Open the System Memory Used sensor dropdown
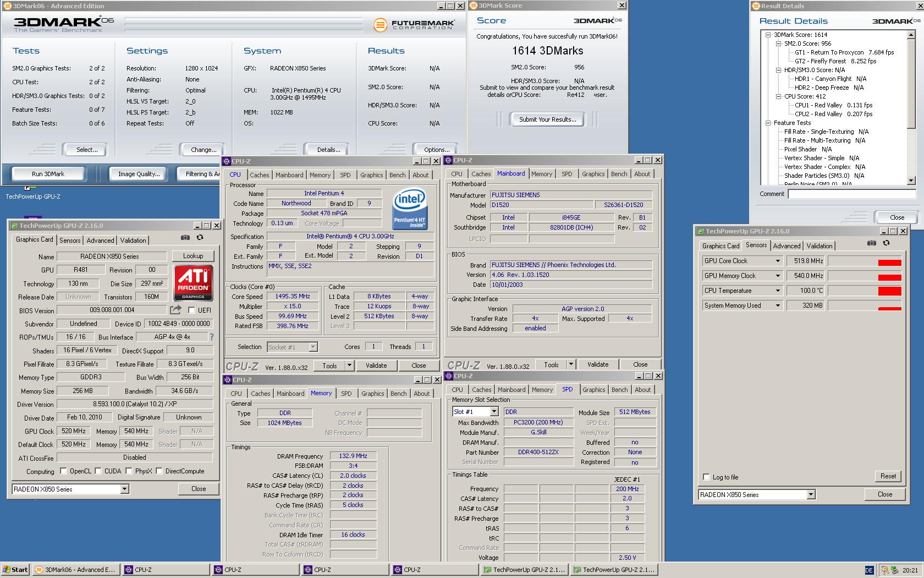Screen dimensions: 924x578 tap(778, 306)
